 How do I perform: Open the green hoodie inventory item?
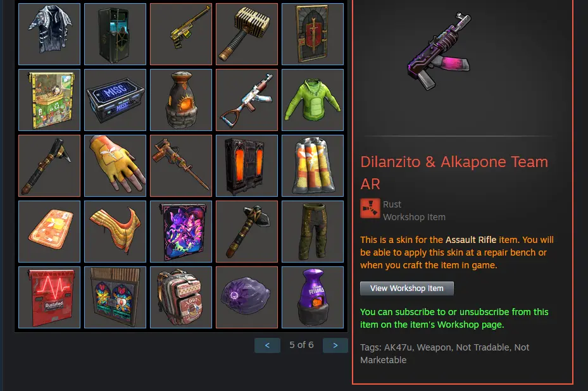(313, 100)
